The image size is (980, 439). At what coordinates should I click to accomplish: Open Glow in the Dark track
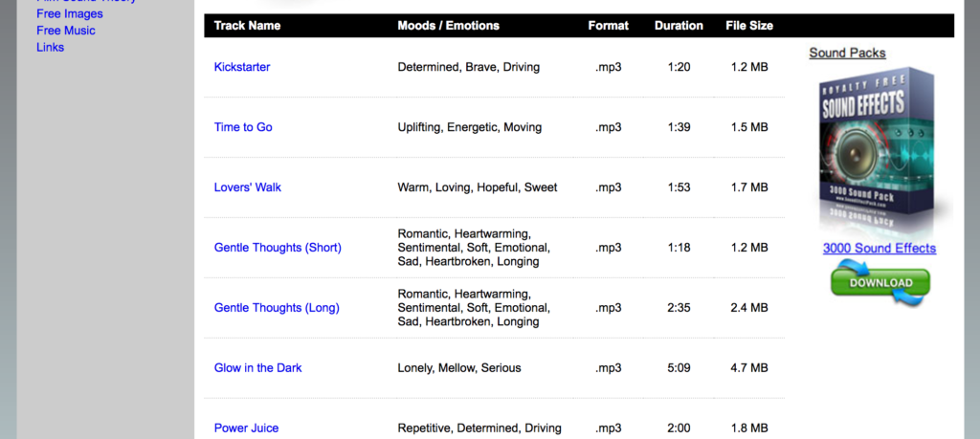coord(257,368)
